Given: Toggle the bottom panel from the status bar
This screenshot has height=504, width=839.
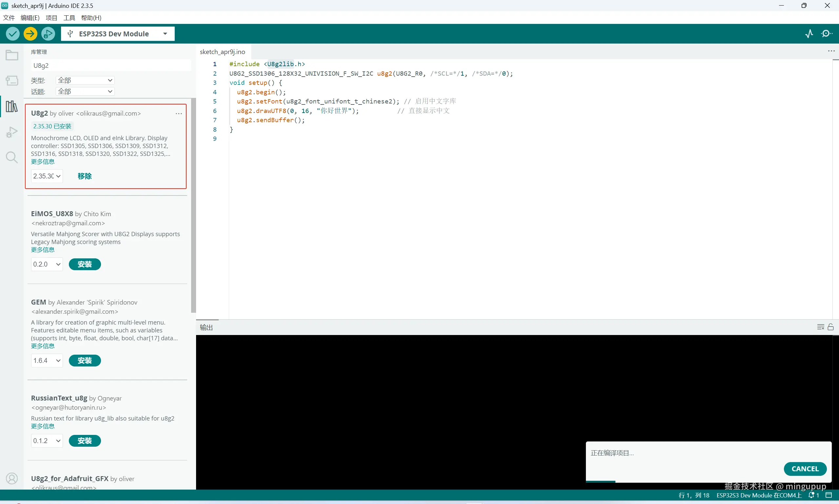Looking at the screenshot, I should pos(829,495).
